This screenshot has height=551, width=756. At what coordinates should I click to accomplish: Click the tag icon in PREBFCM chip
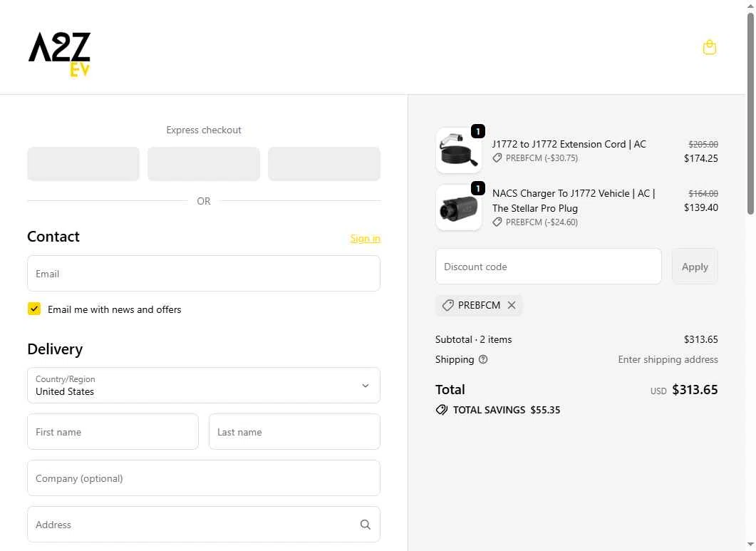[448, 305]
